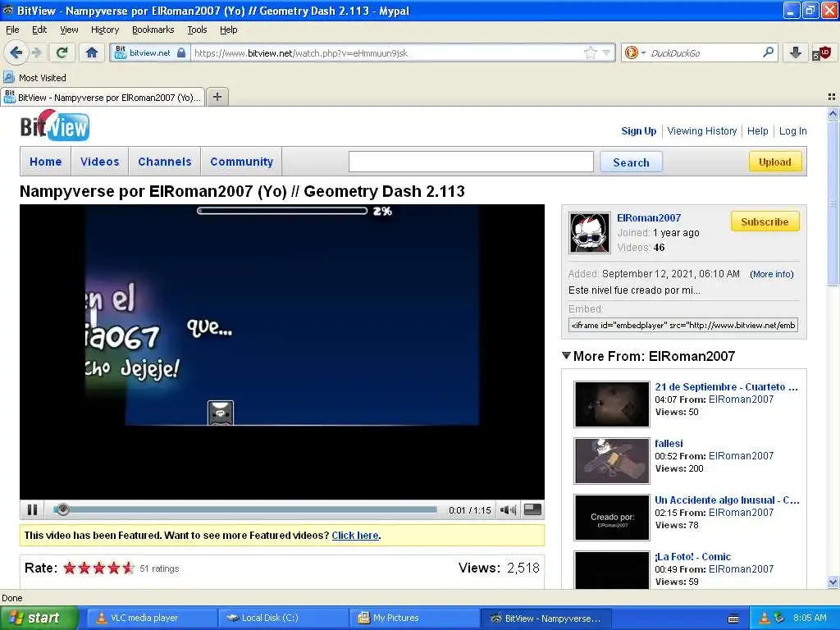This screenshot has height=630, width=840.
Task: Click the magnifier icon in browser search box
Action: pos(768,52)
